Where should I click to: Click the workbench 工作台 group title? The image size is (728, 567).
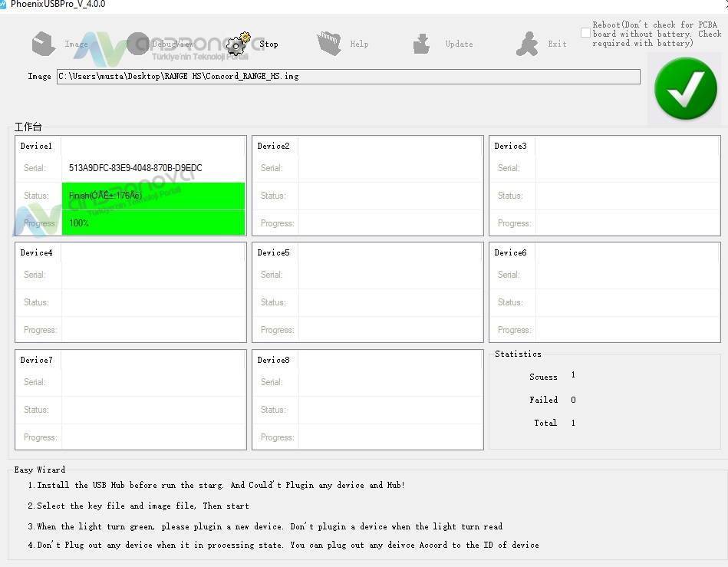pyautogui.click(x=28, y=127)
